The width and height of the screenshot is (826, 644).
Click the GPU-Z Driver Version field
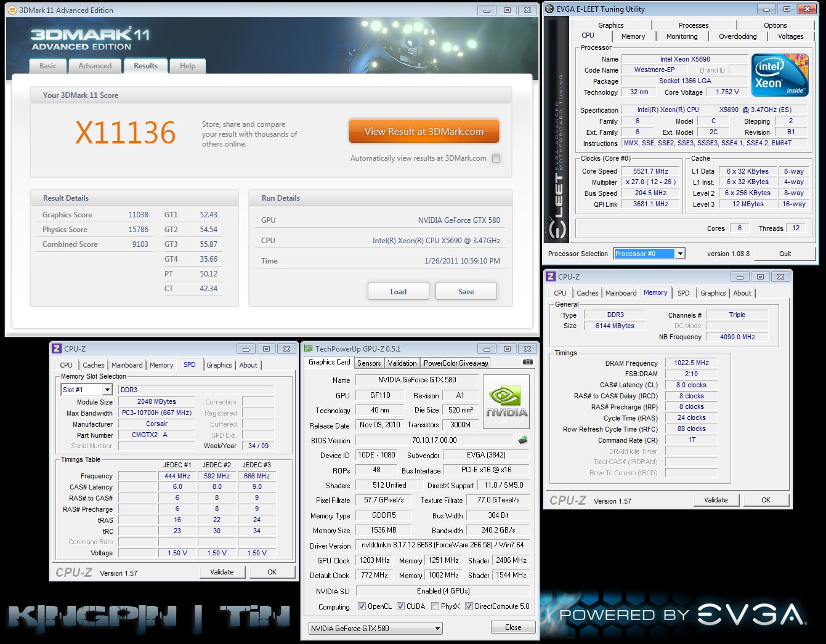point(442,545)
